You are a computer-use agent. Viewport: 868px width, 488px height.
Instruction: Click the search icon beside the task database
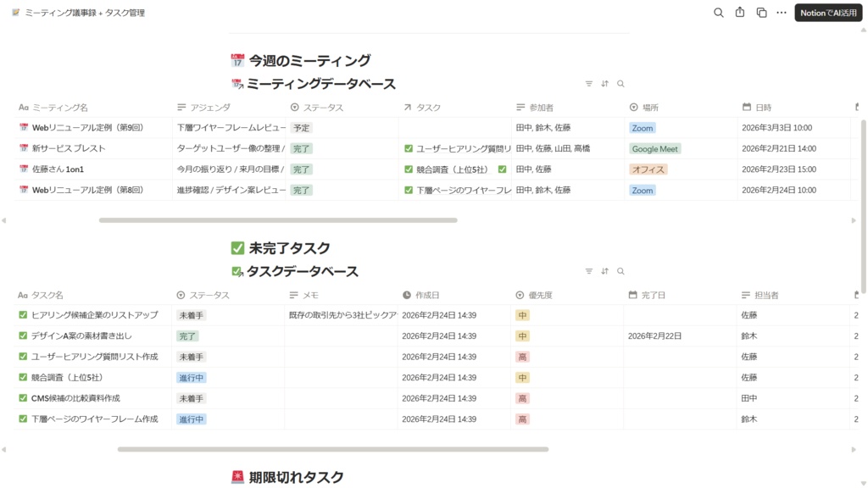pyautogui.click(x=620, y=271)
